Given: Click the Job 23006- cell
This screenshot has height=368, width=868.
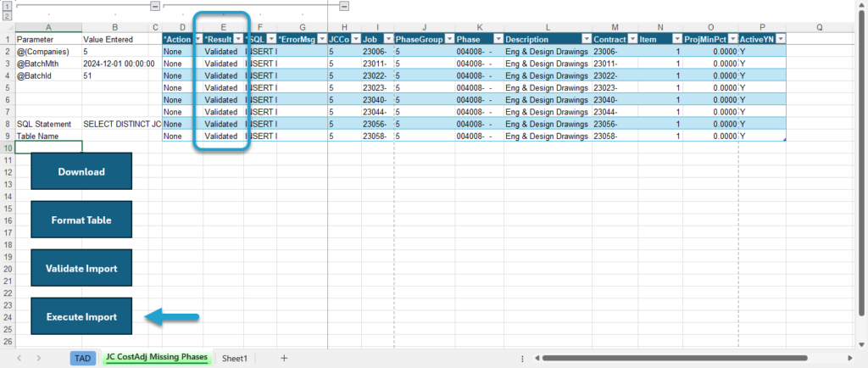Looking at the screenshot, I should click(377, 52).
